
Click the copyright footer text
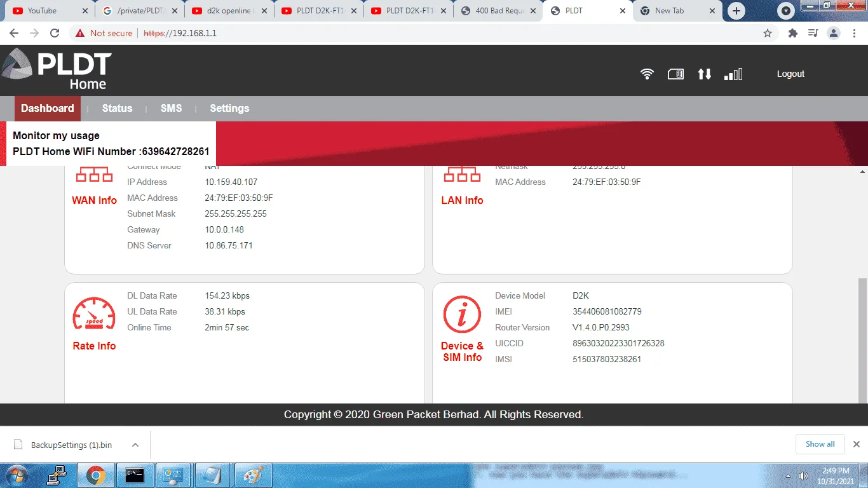pos(433,414)
